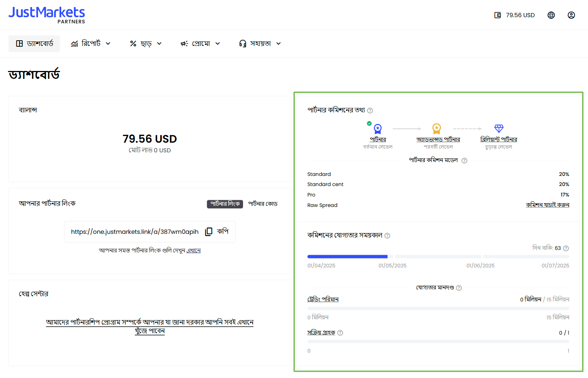Click the blue Partner level badge icon
The width and height of the screenshot is (588, 378).
378,129
